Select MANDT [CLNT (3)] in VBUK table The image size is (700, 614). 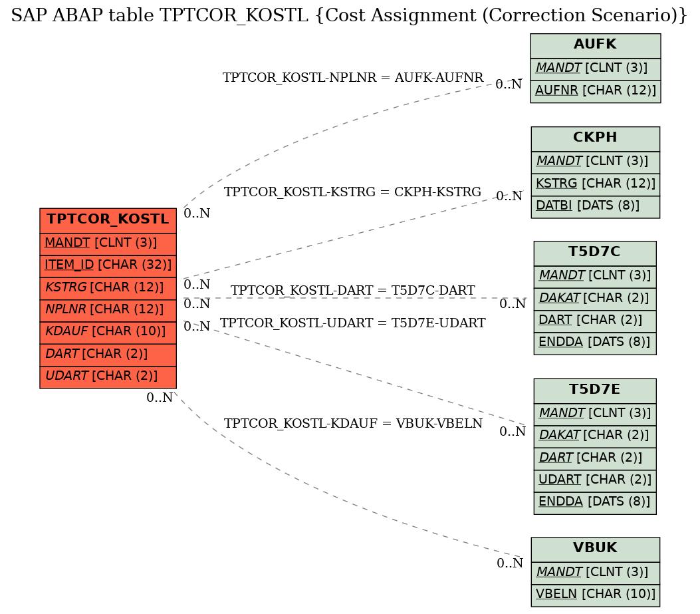click(x=595, y=573)
